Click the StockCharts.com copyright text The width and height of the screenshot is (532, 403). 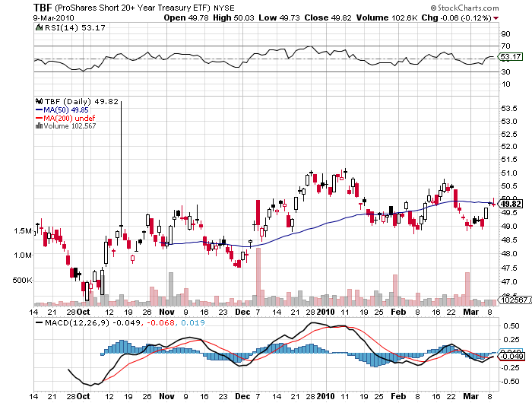click(465, 8)
